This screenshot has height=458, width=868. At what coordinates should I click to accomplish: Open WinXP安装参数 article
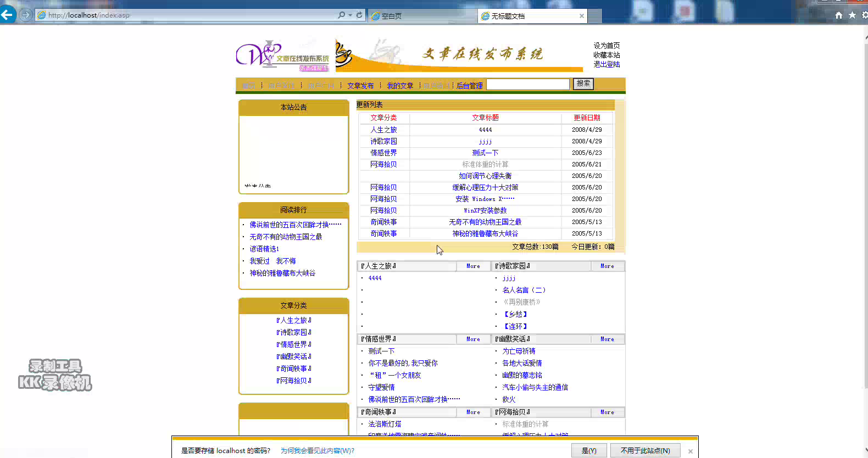pyautogui.click(x=485, y=211)
